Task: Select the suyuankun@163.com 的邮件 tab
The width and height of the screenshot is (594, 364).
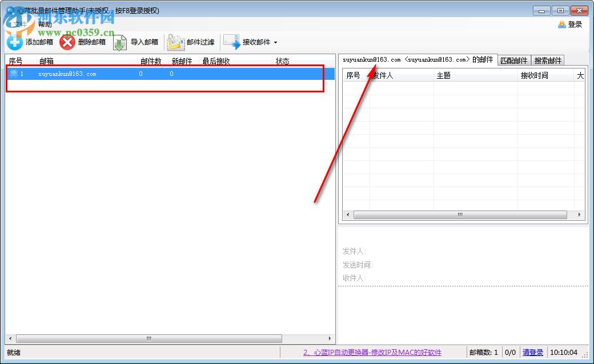Action: point(418,60)
